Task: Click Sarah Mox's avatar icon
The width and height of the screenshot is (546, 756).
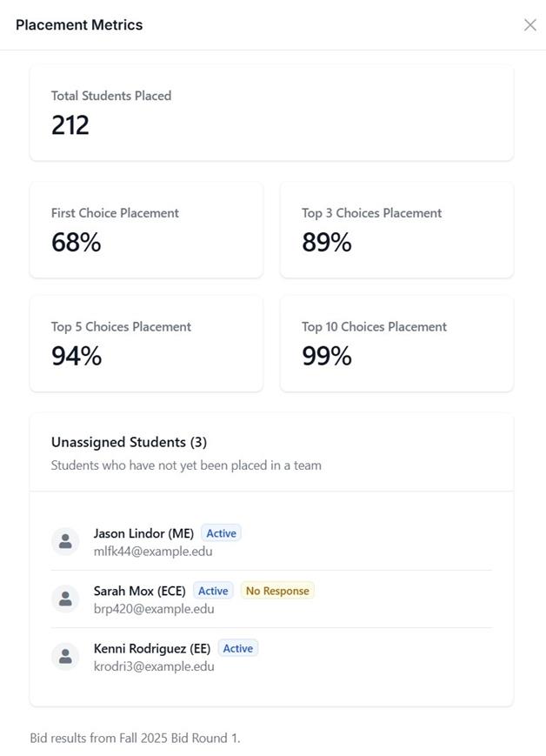Action: (x=65, y=599)
